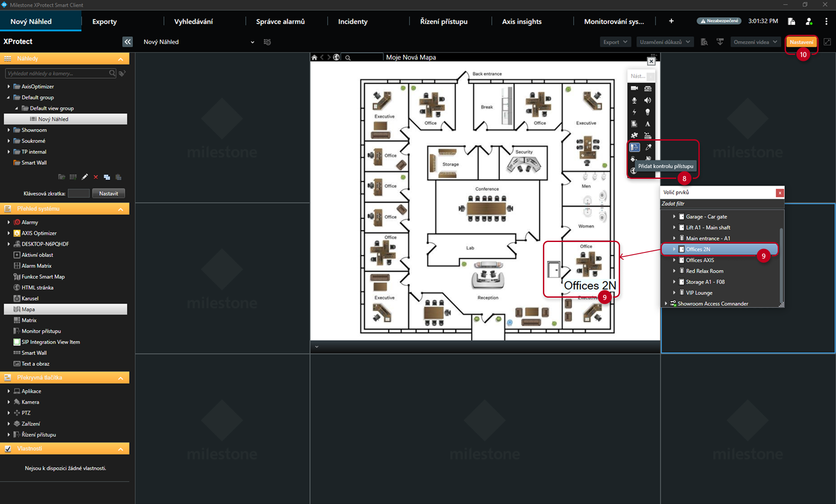Collapse the Náhledy section
This screenshot has height=504, width=836.
pos(121,59)
